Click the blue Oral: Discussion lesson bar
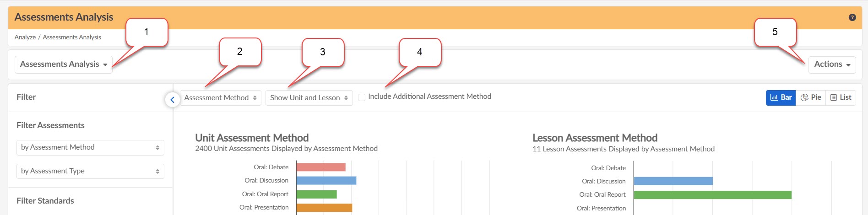This screenshot has height=215, width=868. point(673,181)
